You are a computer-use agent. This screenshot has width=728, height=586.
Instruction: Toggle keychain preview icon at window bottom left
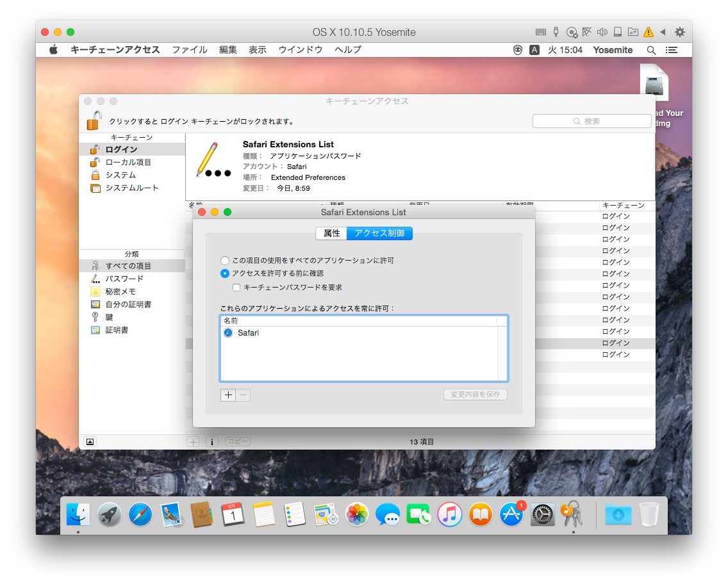coord(90,442)
